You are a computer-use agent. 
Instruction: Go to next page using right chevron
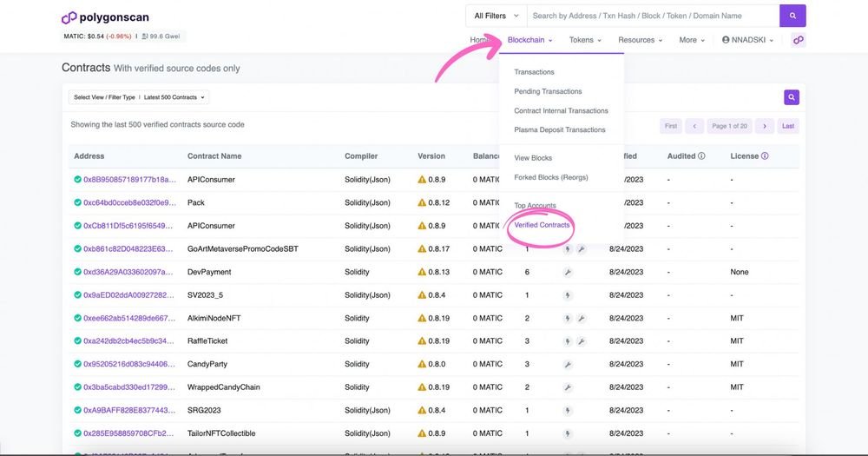point(764,126)
